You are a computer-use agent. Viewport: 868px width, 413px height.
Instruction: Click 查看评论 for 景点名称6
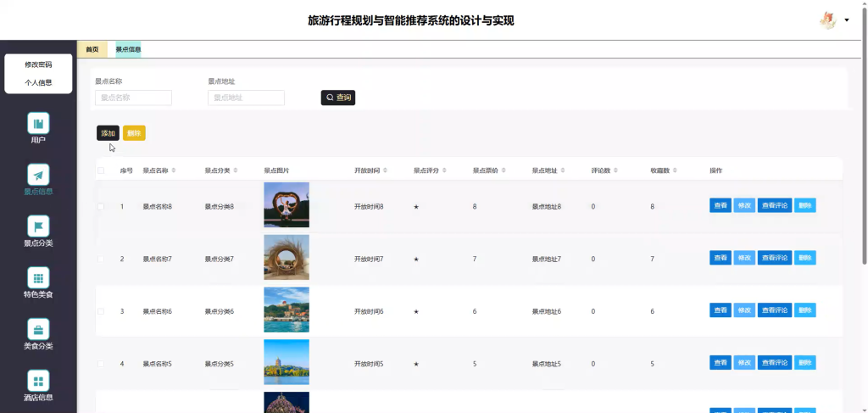(775, 310)
